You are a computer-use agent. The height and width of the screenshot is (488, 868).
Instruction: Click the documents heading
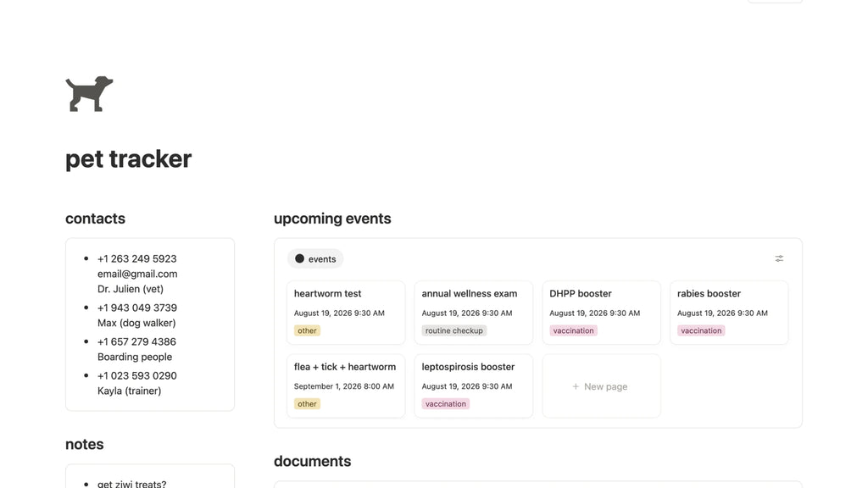pyautogui.click(x=312, y=462)
